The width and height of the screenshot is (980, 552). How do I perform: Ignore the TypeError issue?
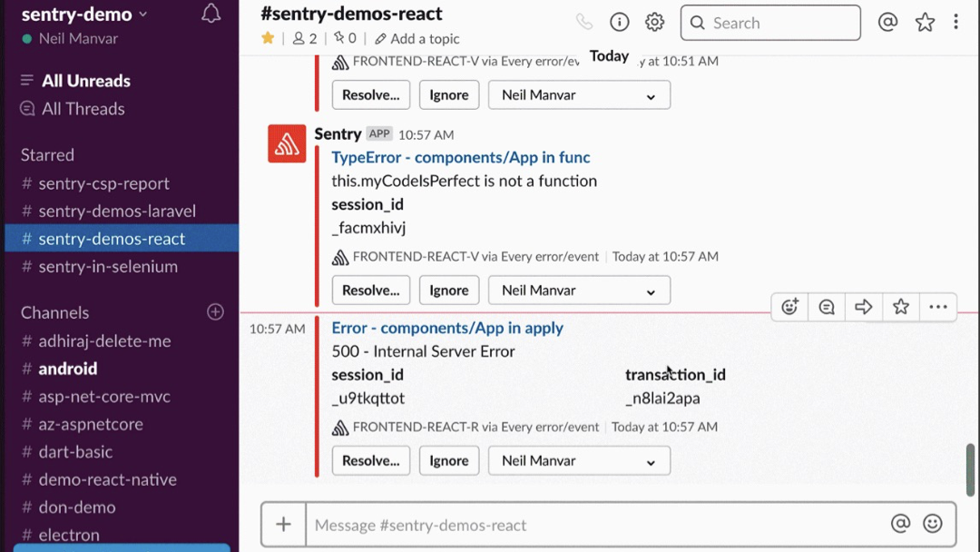coord(449,290)
